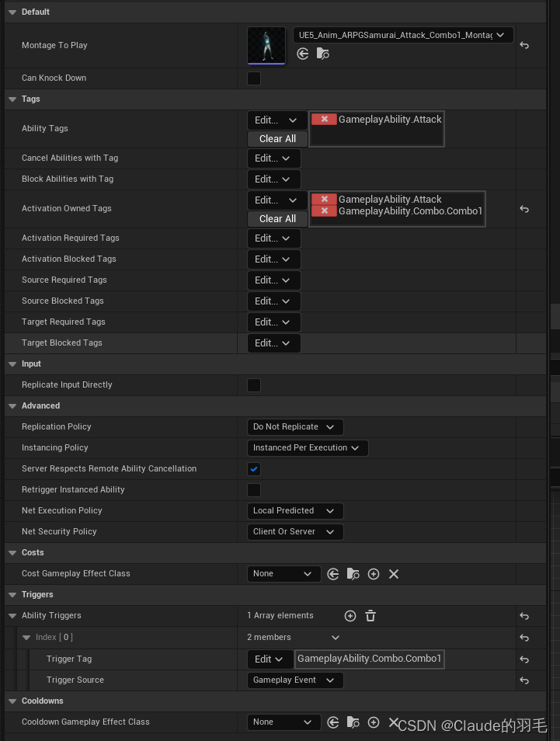560x741 pixels.
Task: Edit Target Required Tags
Action: (273, 322)
